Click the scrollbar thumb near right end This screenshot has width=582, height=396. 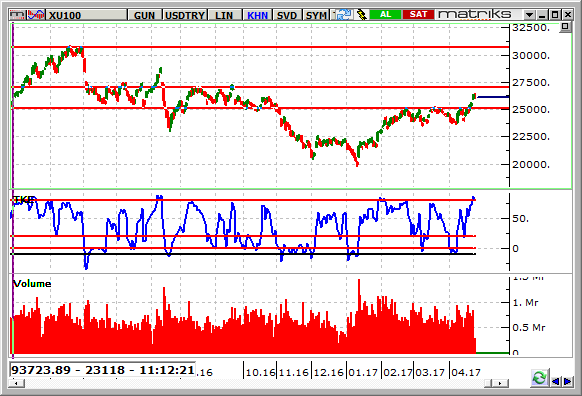488,383
